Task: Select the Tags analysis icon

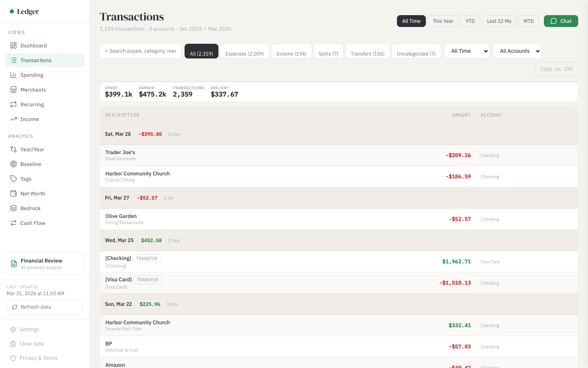Action: pos(13,179)
